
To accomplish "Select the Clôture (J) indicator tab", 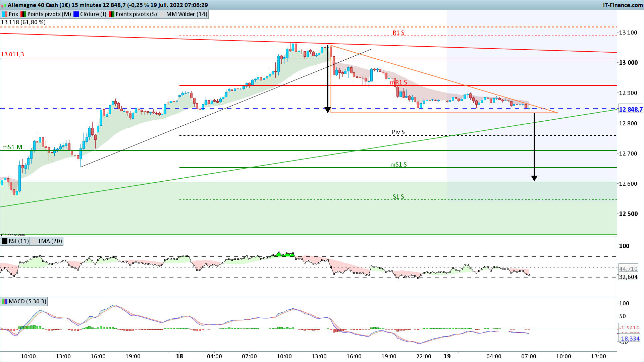I will tap(93, 14).
